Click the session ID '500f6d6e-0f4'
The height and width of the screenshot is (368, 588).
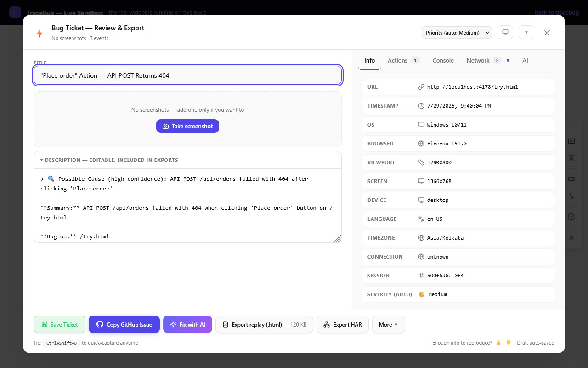445,276
